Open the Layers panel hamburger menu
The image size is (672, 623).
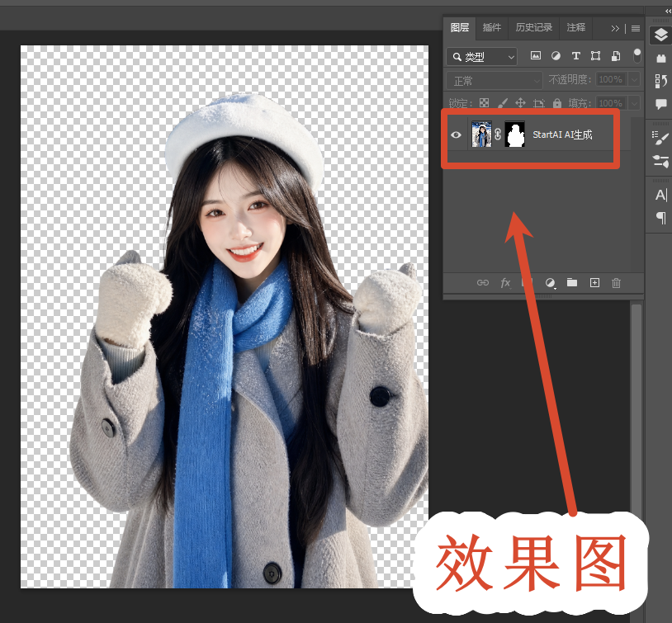click(x=636, y=29)
